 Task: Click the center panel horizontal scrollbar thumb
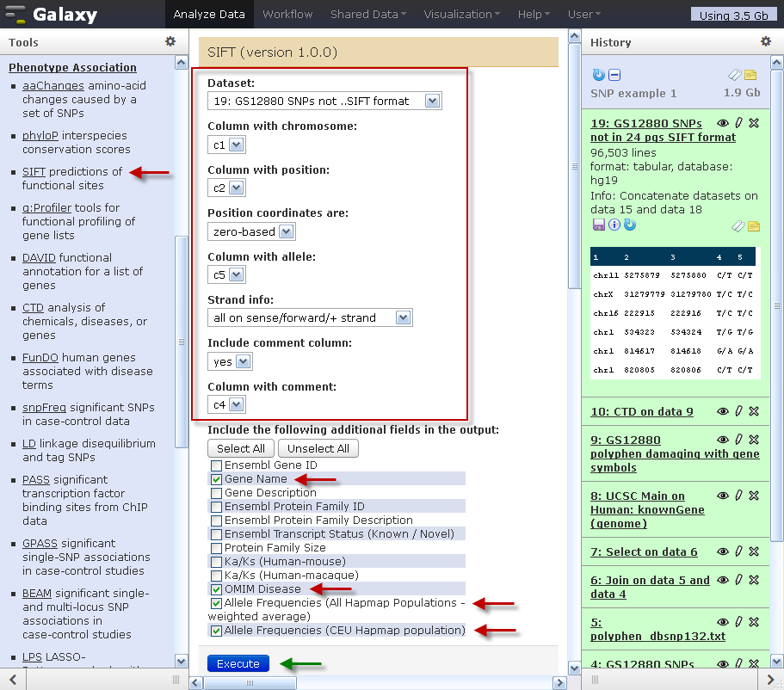250,682
